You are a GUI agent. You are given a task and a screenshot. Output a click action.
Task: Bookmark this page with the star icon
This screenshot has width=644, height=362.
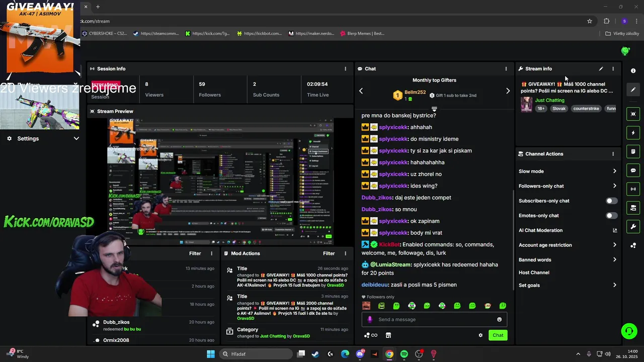[x=590, y=21]
